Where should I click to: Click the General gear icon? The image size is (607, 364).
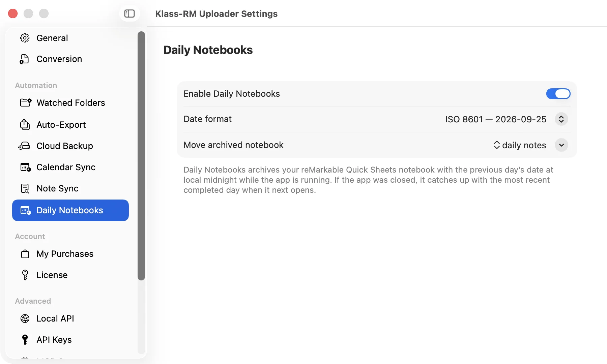point(25,38)
